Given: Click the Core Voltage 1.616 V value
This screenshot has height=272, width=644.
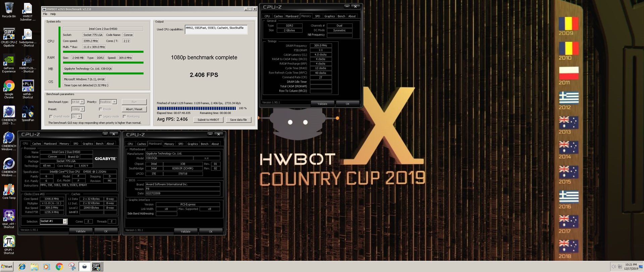Looking at the screenshot, I should tap(84, 166).
